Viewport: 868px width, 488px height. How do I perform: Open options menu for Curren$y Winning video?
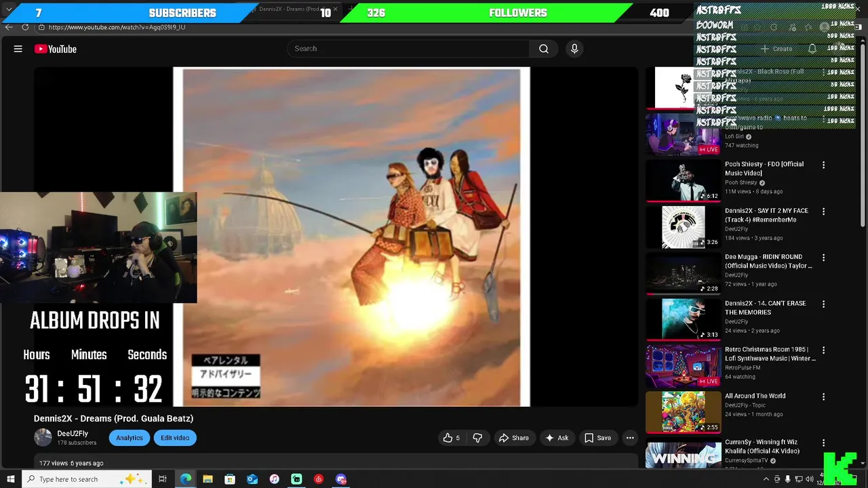point(823,443)
